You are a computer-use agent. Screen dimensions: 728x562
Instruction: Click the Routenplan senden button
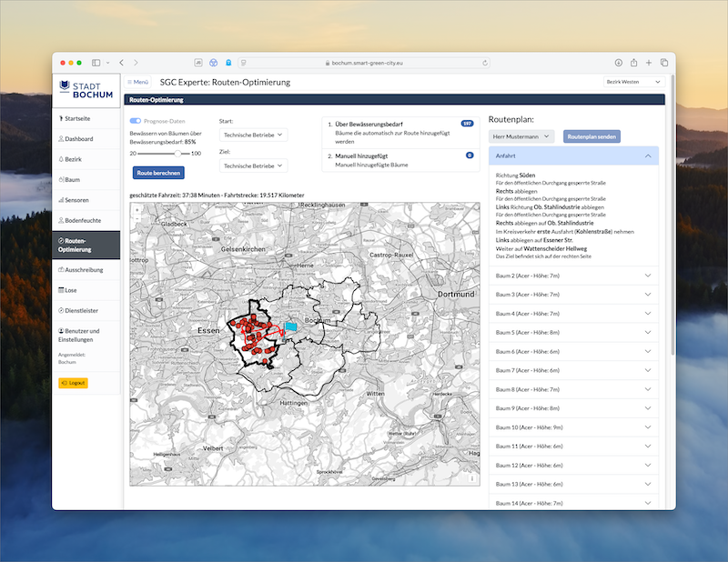(592, 135)
